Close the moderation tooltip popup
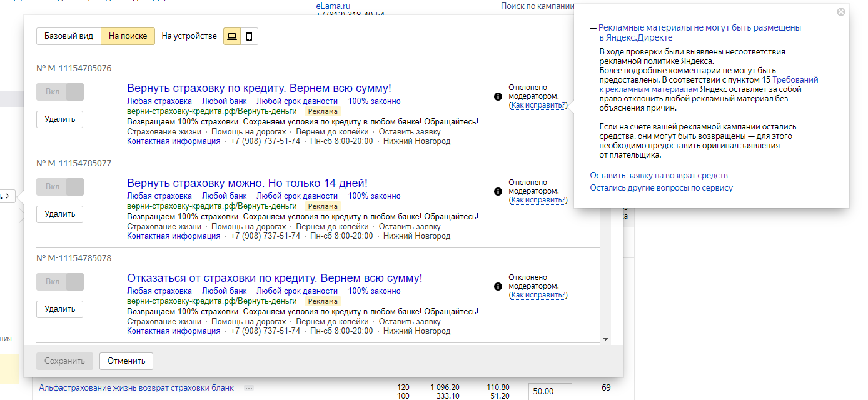Image resolution: width=868 pixels, height=400 pixels. coord(840,12)
